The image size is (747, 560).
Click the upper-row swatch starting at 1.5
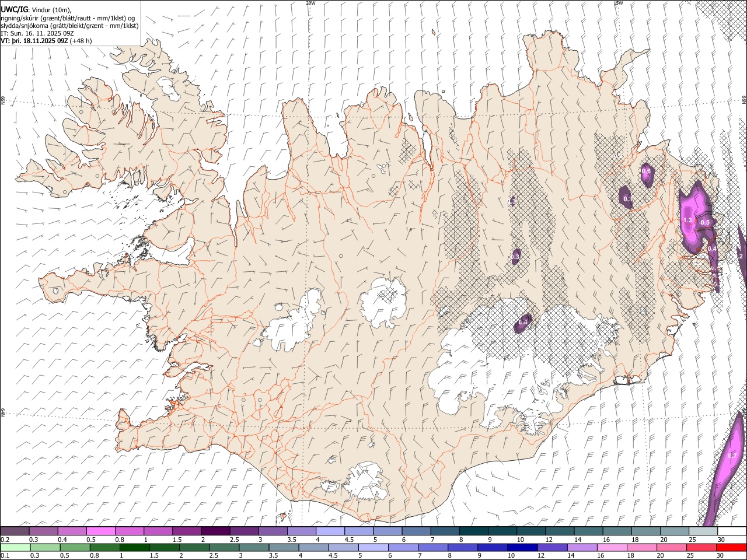[187, 531]
